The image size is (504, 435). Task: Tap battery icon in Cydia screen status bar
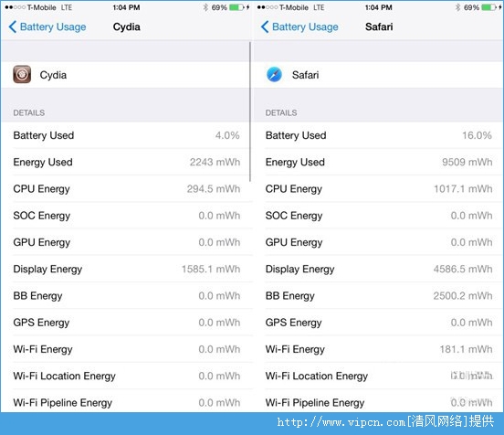pos(236,7)
